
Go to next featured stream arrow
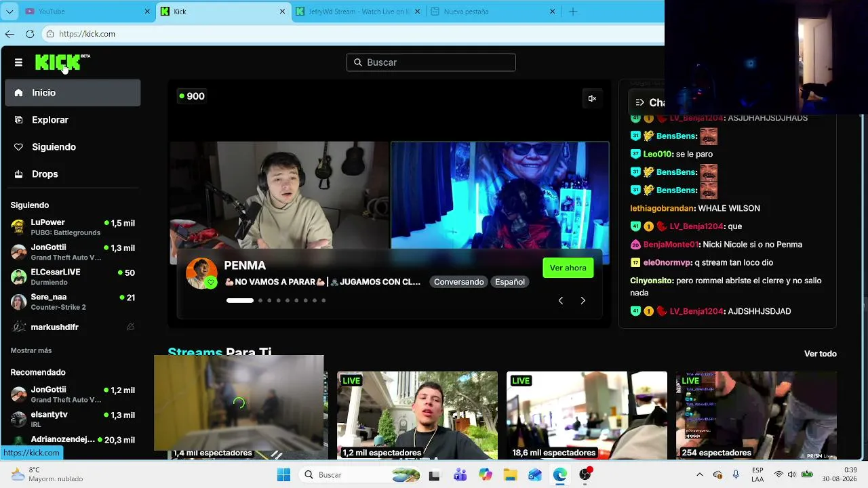coord(583,300)
